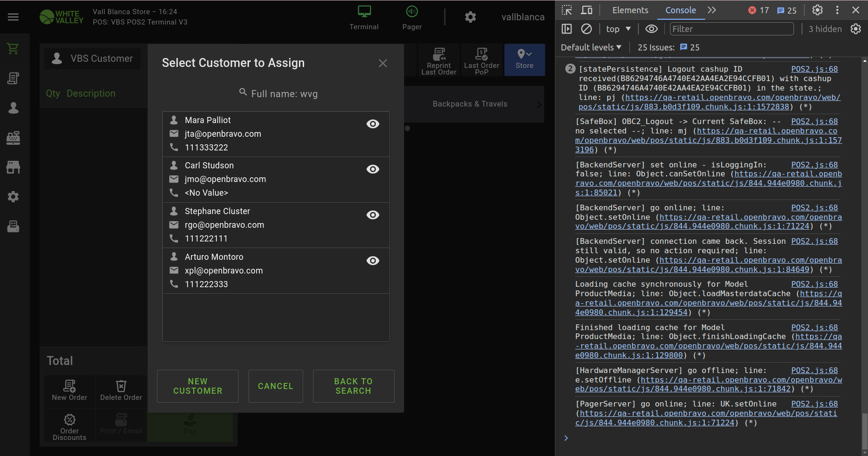
Task: Open POS settings gear in header
Action: (470, 17)
